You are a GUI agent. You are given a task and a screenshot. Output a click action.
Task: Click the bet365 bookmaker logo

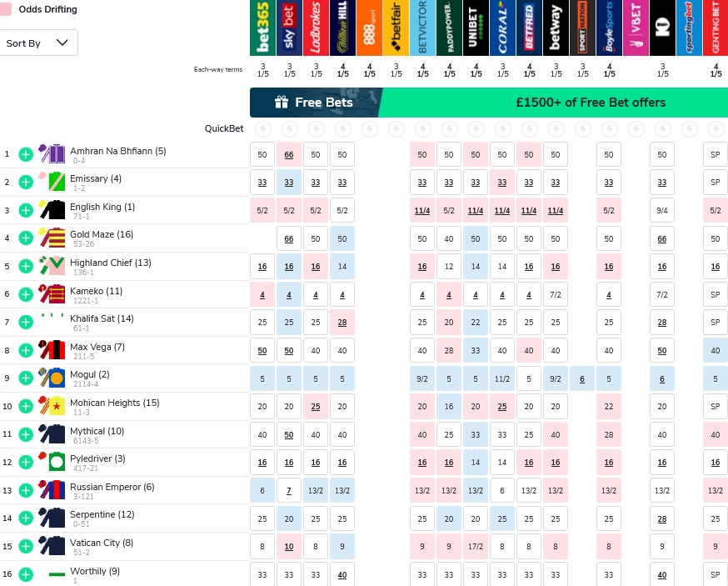click(262, 28)
